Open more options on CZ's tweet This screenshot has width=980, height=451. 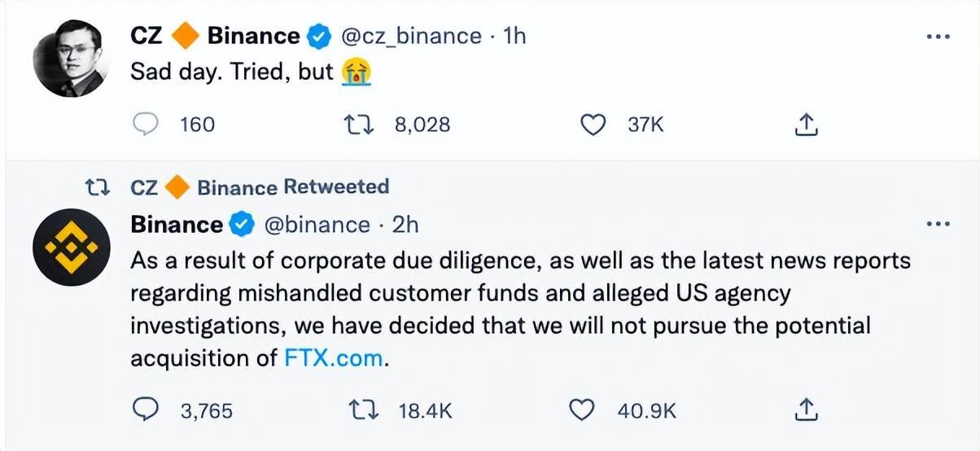[x=938, y=37]
